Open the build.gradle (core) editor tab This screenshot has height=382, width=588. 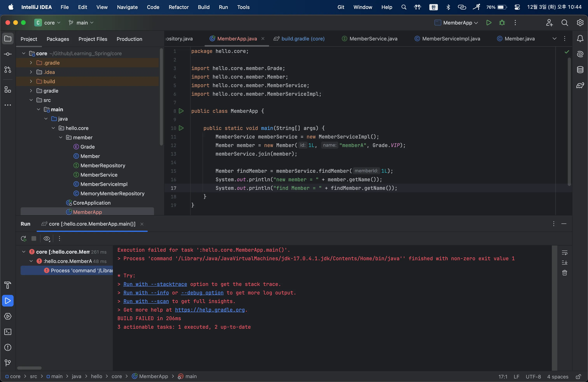pyautogui.click(x=299, y=39)
